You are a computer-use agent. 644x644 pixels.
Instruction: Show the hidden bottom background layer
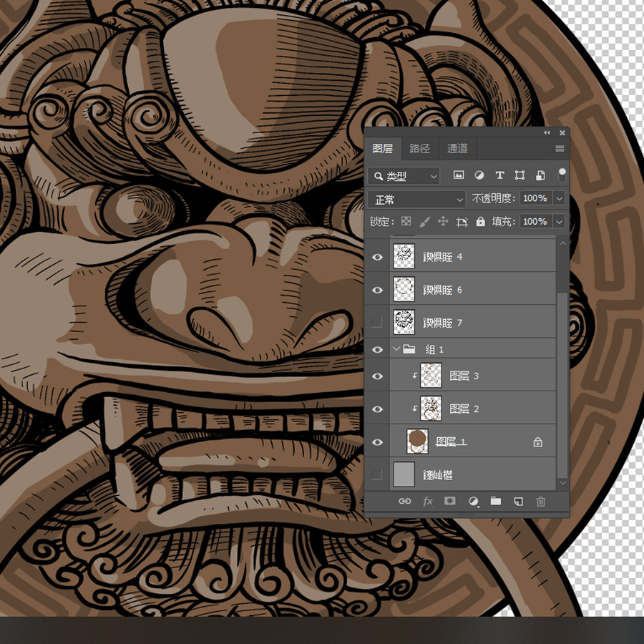coord(376,475)
